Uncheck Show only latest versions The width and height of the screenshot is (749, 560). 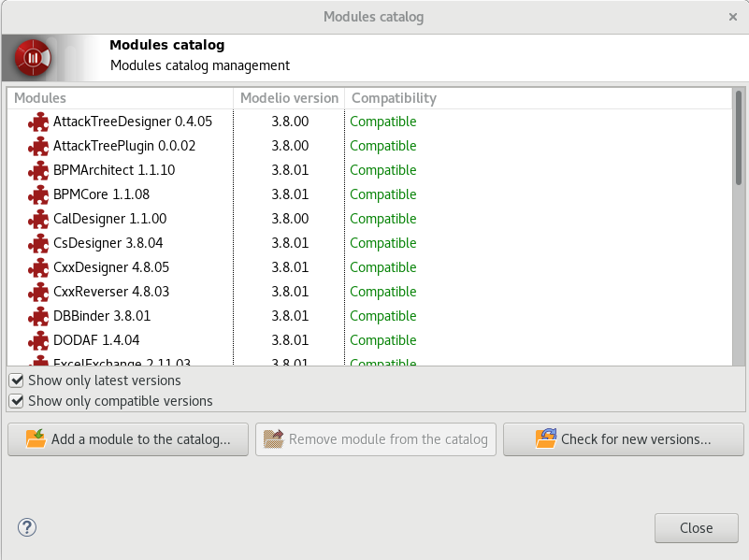pyautogui.click(x=16, y=381)
